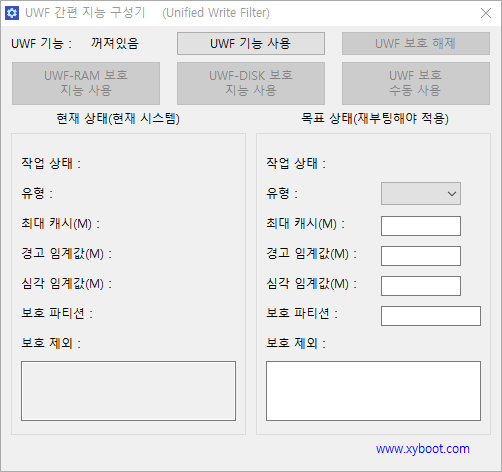Select UWF-RAM 보호 지능 사용 button
The width and height of the screenshot is (502, 472).
(86, 83)
